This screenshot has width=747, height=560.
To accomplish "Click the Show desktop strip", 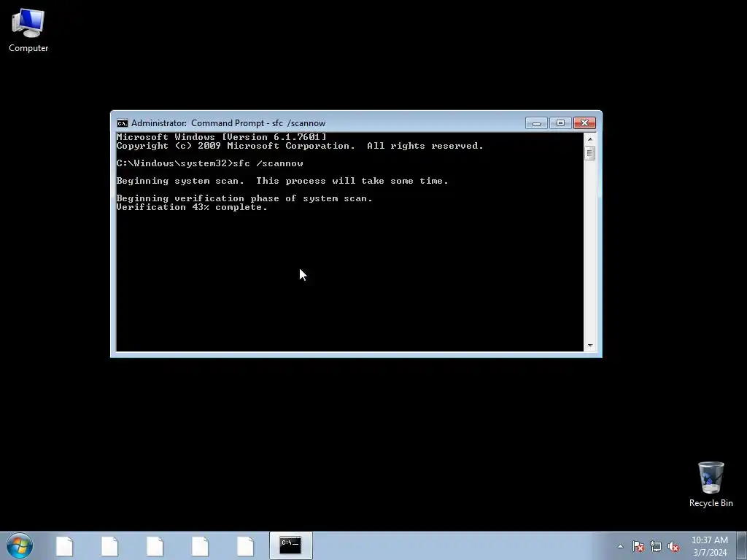I will point(742,545).
